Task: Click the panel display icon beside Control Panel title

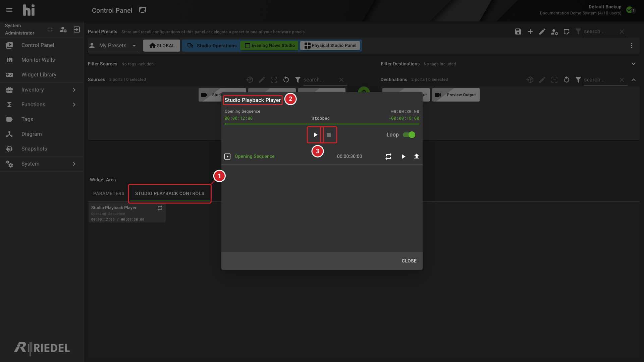Action: [143, 10]
